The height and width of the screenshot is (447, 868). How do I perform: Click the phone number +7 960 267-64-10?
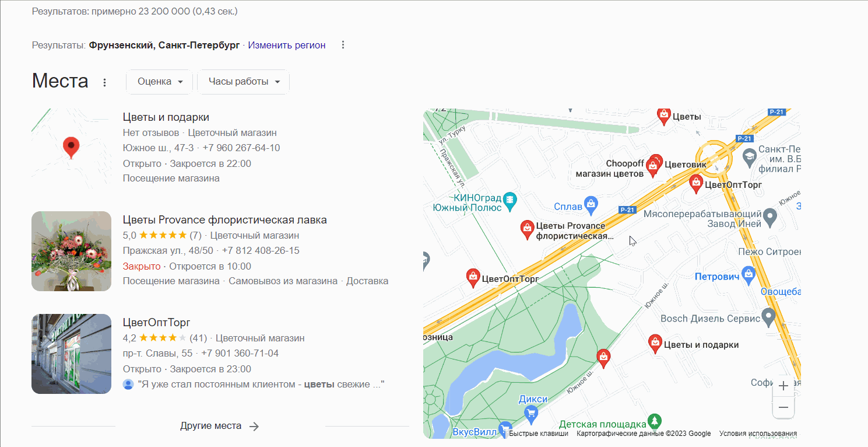[241, 148]
